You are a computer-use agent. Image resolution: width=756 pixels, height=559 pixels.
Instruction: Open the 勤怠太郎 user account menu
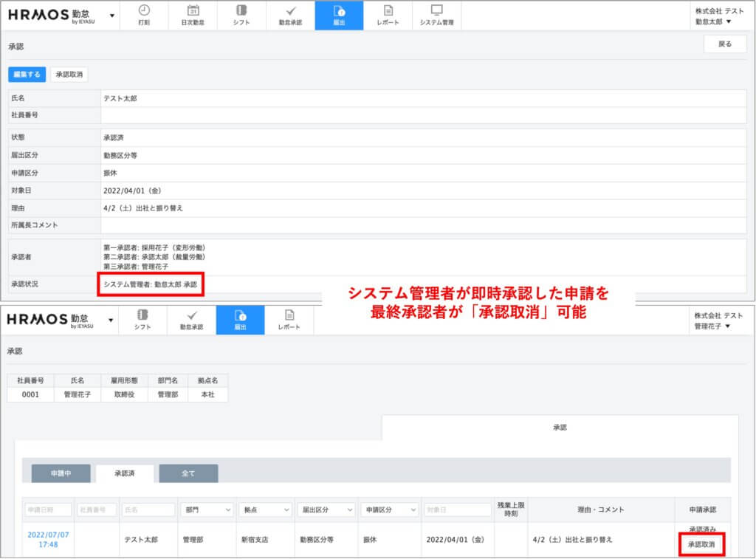[x=712, y=21]
